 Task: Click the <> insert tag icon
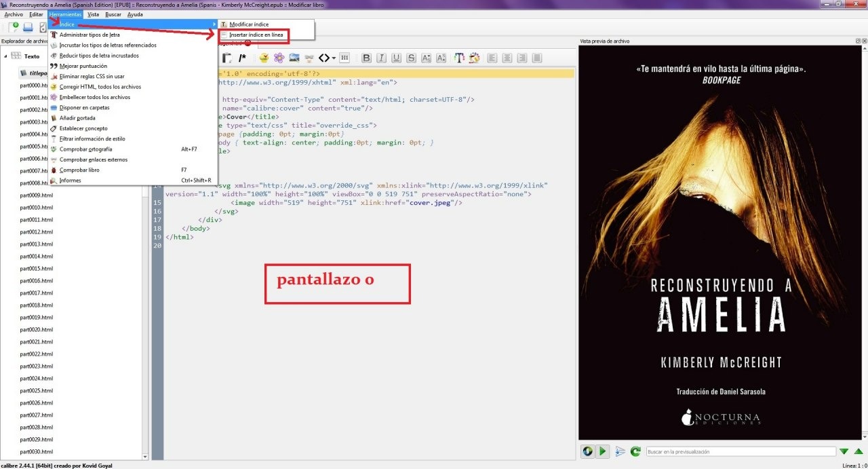324,58
